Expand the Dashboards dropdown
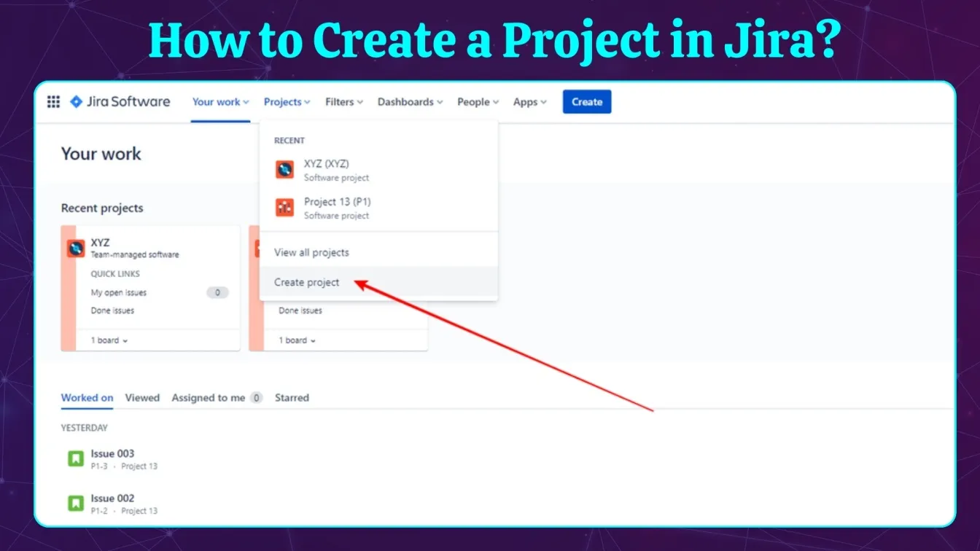Image resolution: width=980 pixels, height=551 pixels. coord(410,102)
